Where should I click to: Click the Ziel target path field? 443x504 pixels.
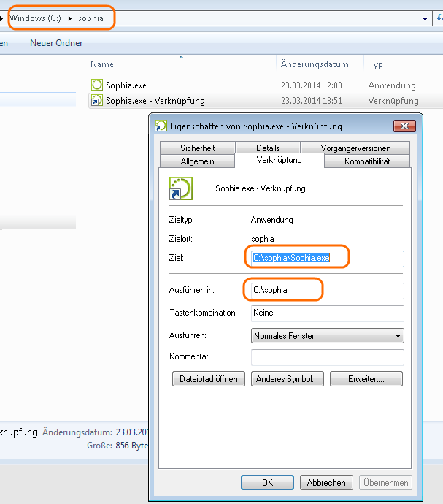327,258
